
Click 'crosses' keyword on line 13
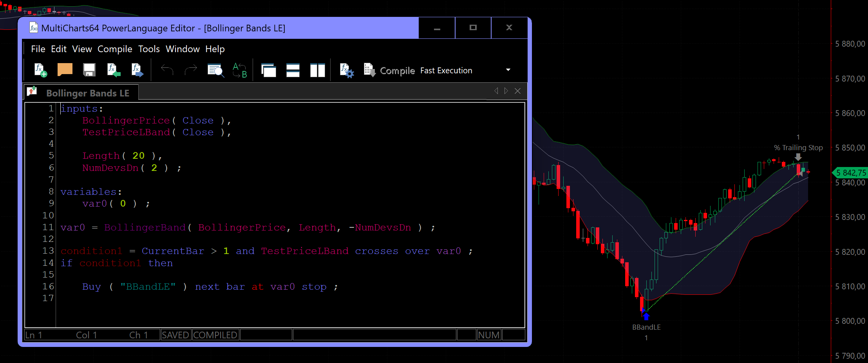pyautogui.click(x=377, y=251)
